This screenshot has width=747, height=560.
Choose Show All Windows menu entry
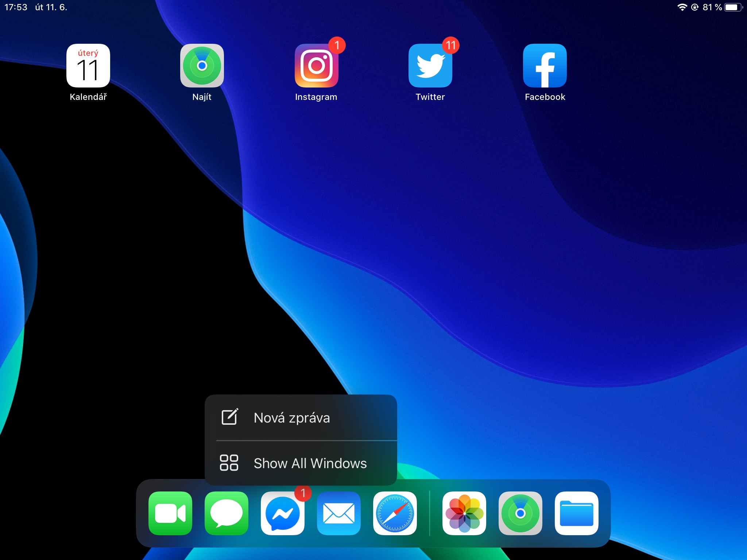tap(301, 463)
